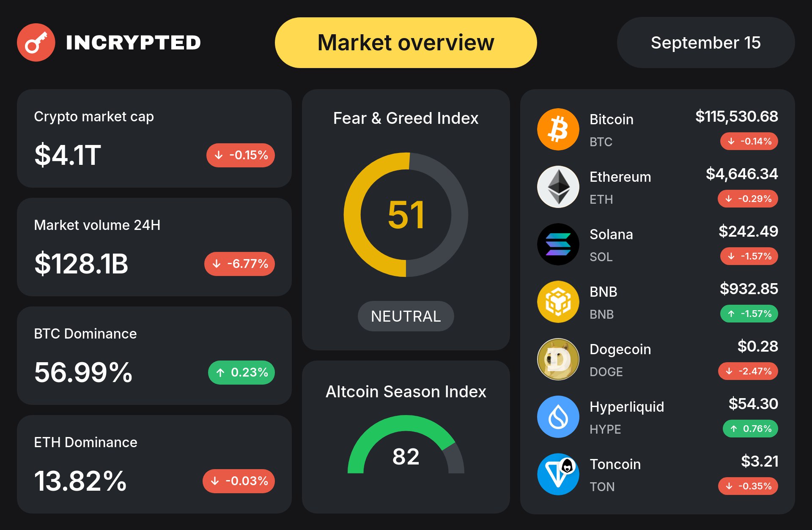
Task: Click the Bitcoin price $115,530.68
Action: pos(737,116)
